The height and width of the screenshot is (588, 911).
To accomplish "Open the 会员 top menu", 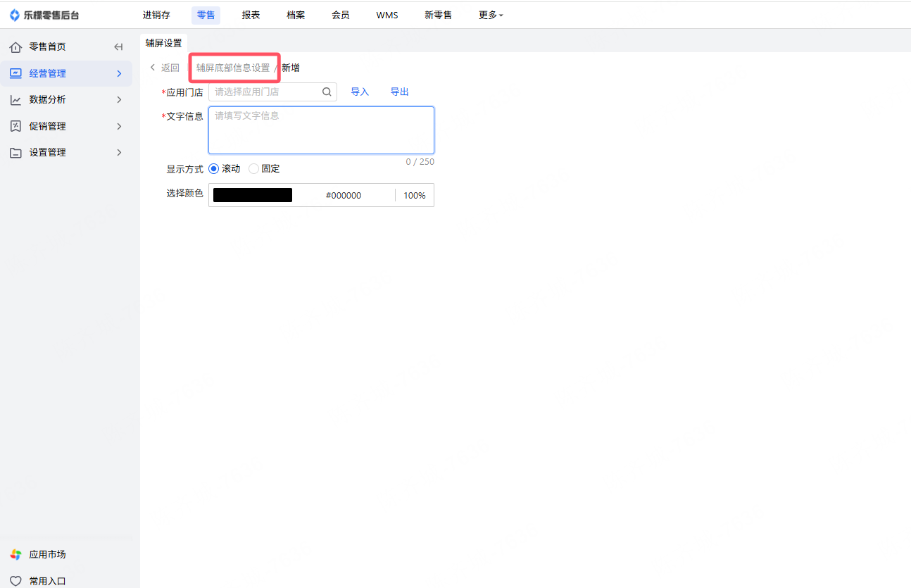I will [341, 15].
